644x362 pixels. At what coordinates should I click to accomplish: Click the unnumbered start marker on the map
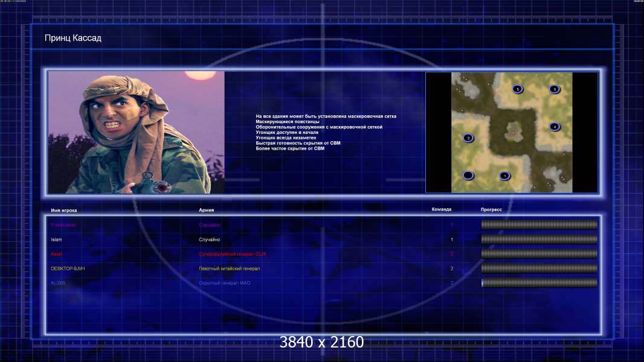pyautogui.click(x=468, y=176)
